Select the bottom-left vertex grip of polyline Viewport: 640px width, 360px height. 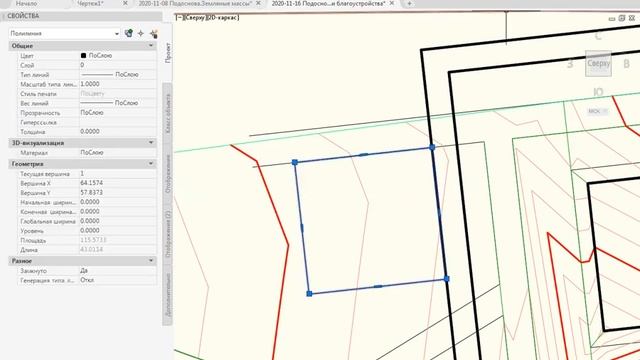(x=309, y=293)
